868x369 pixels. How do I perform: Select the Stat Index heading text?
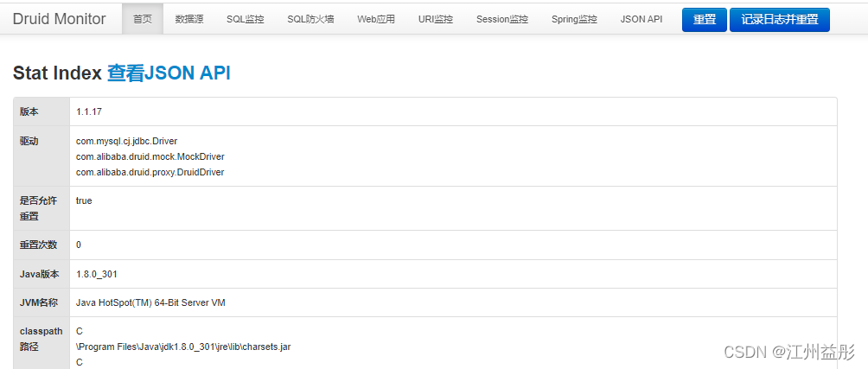click(x=58, y=73)
